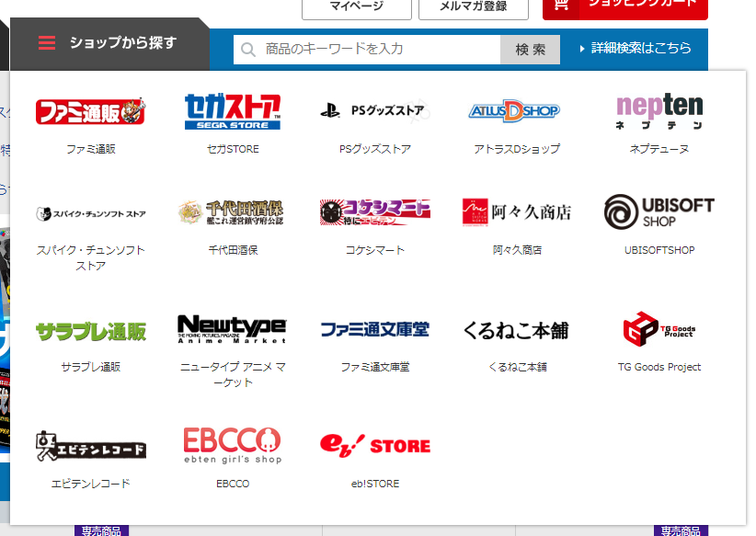The image size is (756, 536).
Task: Open the サラブレ通販 logo
Action: pos(91,332)
